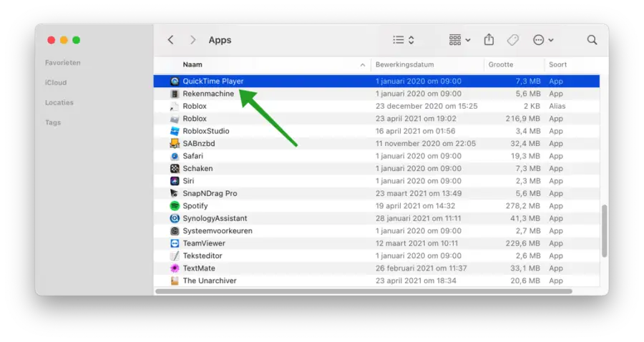Click the horizontal scrollbar at the bottom

[x=364, y=291]
